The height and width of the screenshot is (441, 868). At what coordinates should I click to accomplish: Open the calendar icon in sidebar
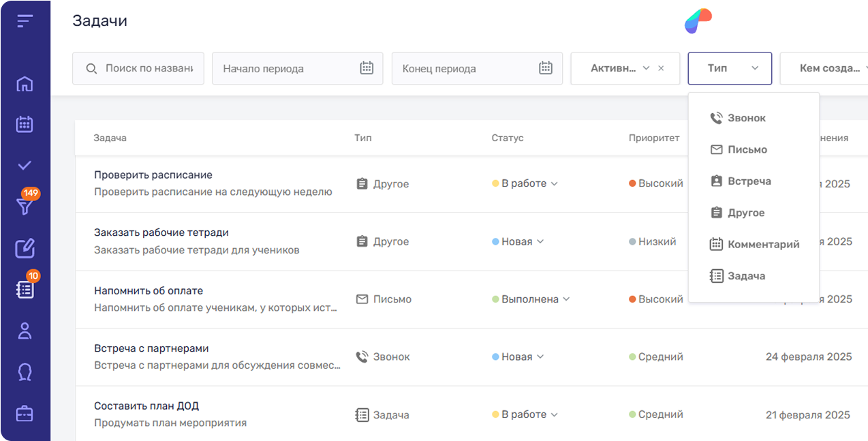[x=25, y=124]
